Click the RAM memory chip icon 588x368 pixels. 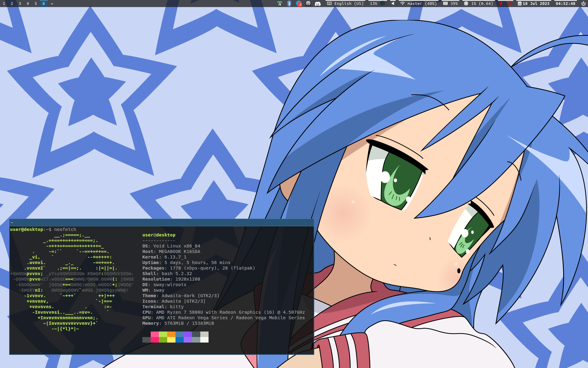coord(445,4)
